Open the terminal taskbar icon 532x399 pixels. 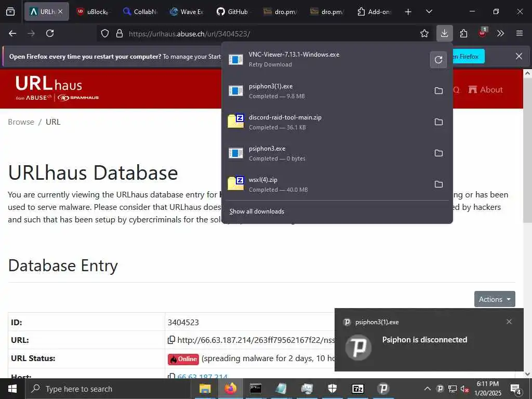coord(256,389)
